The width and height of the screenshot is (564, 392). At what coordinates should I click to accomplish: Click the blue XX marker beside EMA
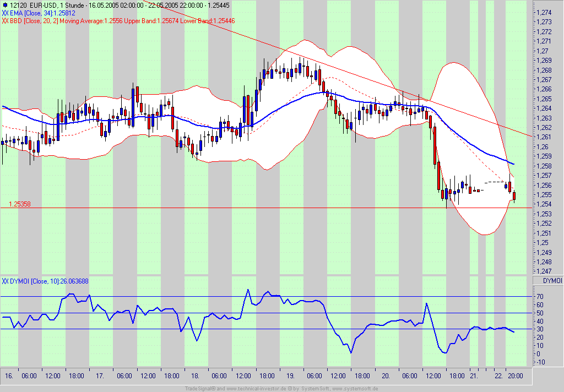[5, 13]
